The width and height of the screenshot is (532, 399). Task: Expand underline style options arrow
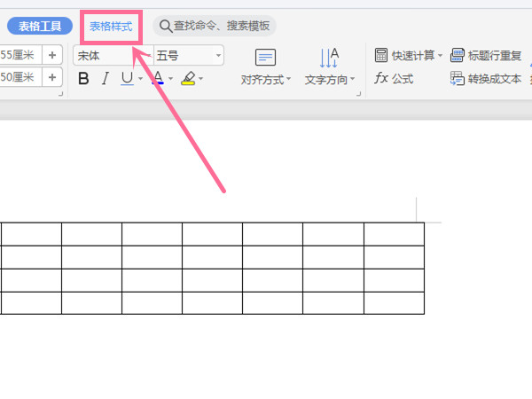[x=140, y=79]
